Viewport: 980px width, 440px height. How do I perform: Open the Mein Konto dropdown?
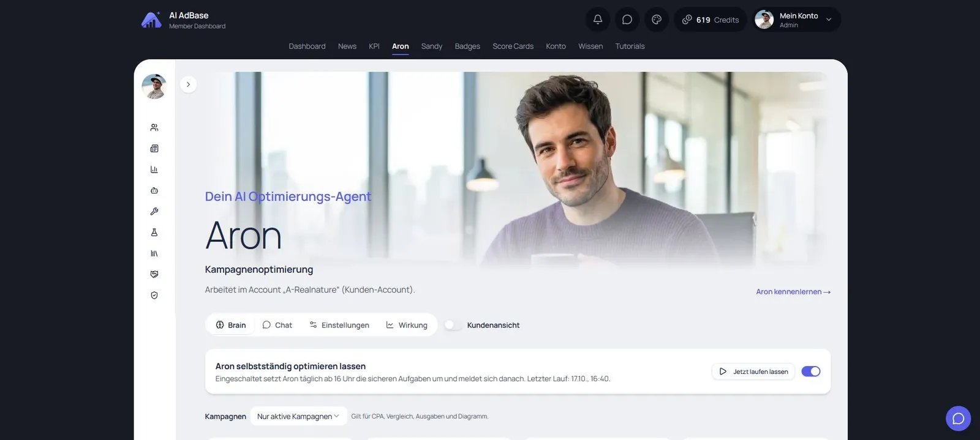click(x=797, y=20)
